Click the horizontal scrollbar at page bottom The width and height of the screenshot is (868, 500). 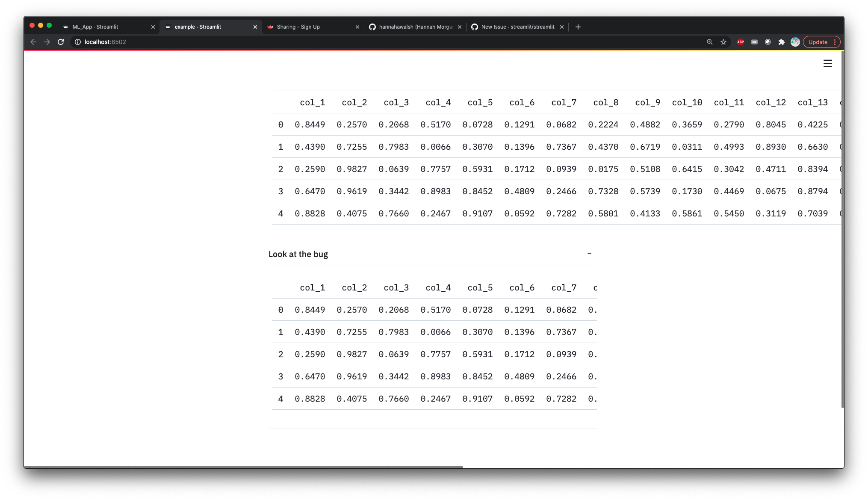click(x=244, y=467)
